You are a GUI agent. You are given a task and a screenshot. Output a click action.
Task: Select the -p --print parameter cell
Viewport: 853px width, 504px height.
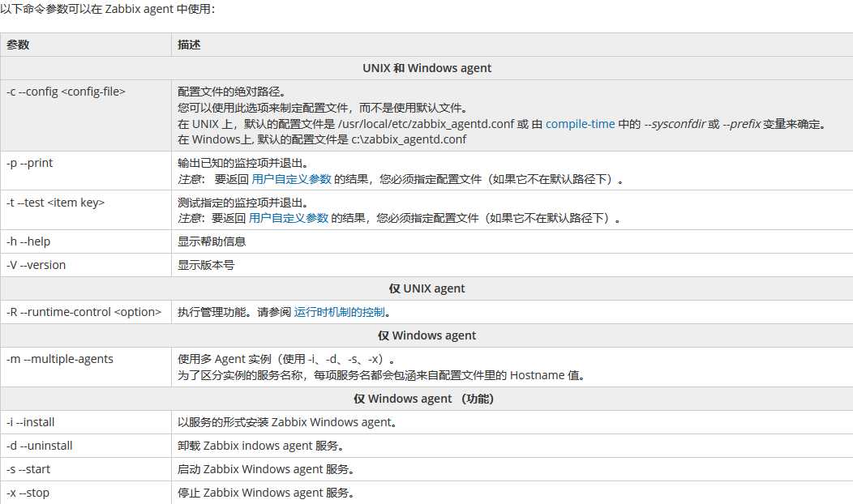point(85,171)
